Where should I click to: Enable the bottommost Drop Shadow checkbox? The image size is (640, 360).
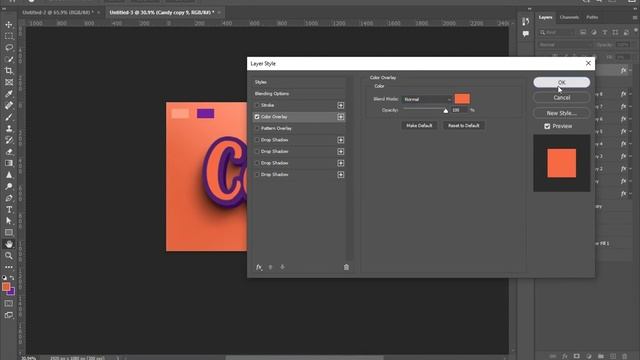click(x=257, y=174)
